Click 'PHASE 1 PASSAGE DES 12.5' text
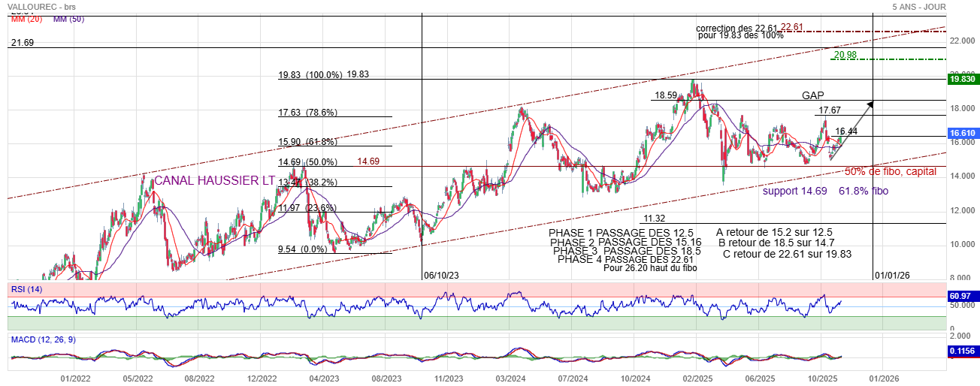 point(621,233)
